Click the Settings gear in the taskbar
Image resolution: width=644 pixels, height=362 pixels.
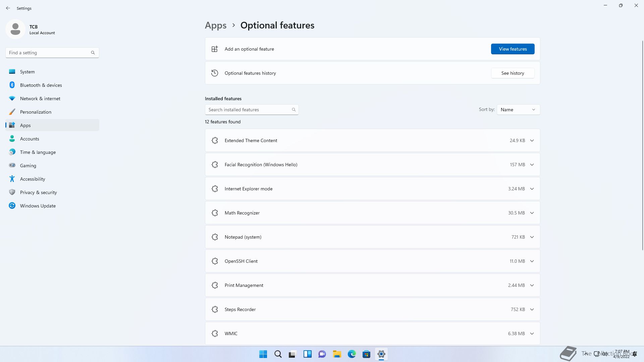tap(381, 354)
